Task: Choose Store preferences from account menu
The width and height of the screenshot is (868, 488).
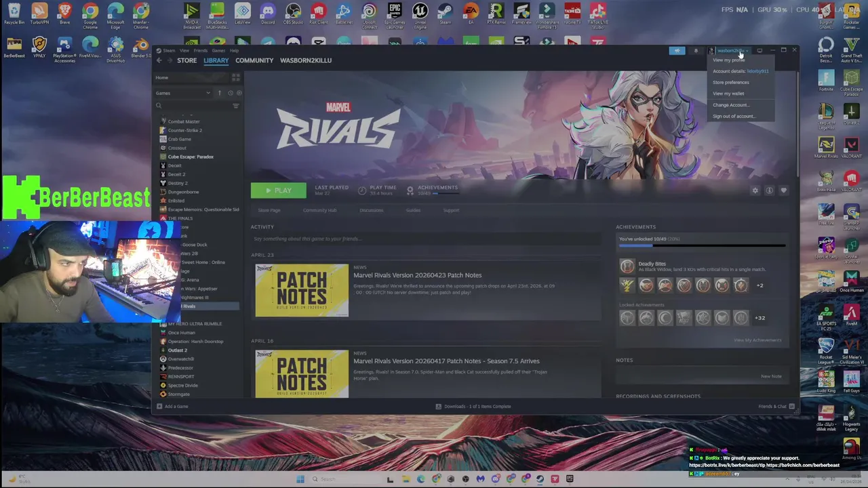Action: pos(731,82)
